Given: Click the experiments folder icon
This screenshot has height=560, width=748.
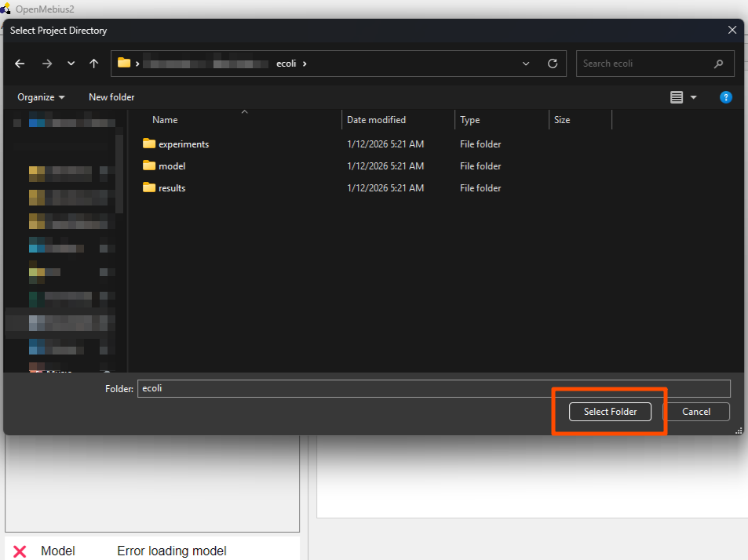Looking at the screenshot, I should (x=149, y=144).
